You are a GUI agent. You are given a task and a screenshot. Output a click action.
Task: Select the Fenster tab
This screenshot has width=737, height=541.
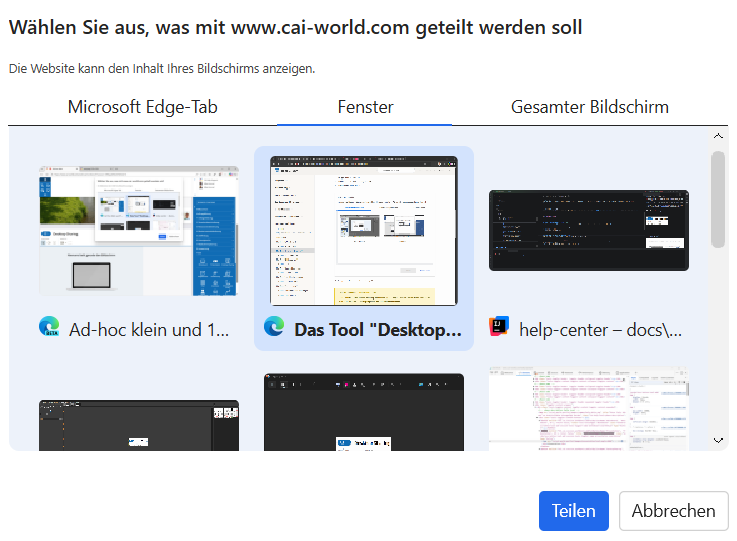[365, 107]
